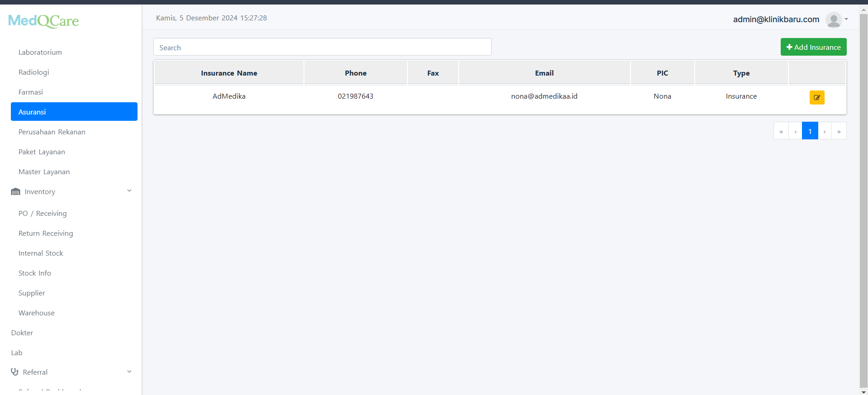
Task: Click the user avatar icon
Action: 833,19
